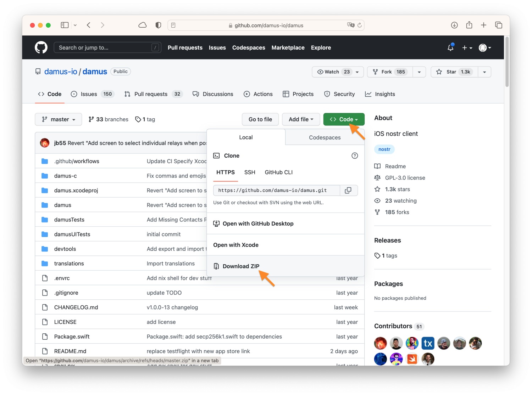532x395 pixels.
Task: Switch to the Codespaces tab in popup
Action: [x=325, y=137]
